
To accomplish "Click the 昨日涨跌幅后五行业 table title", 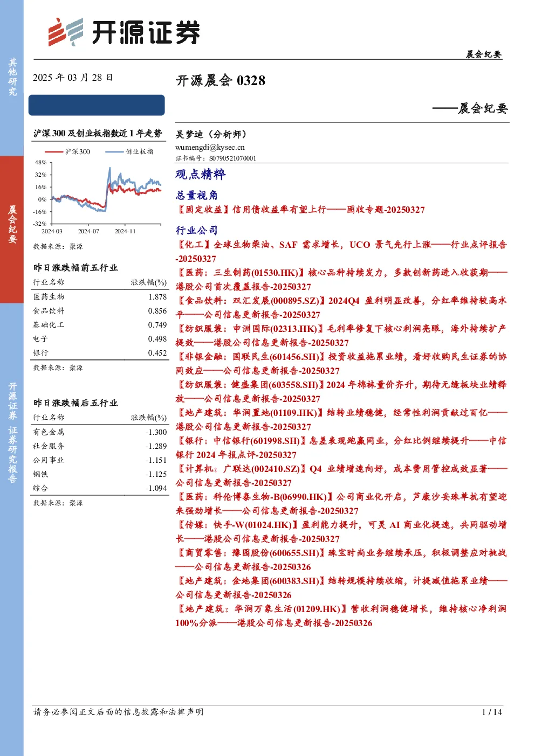I will pyautogui.click(x=76, y=403).
